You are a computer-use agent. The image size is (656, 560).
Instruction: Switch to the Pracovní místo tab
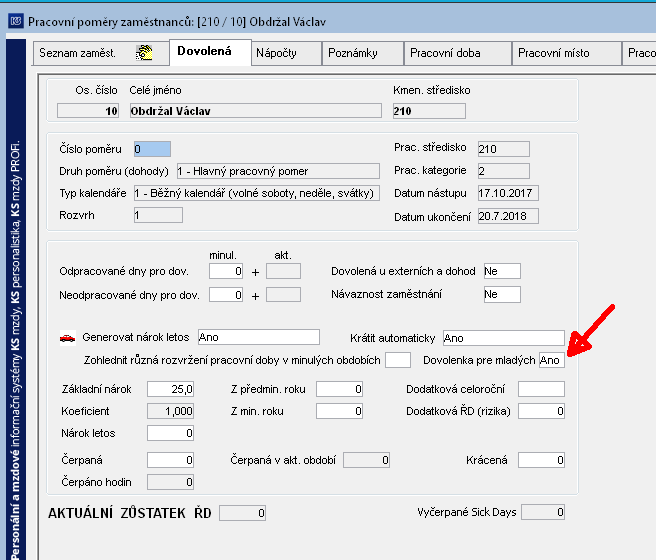(x=566, y=53)
